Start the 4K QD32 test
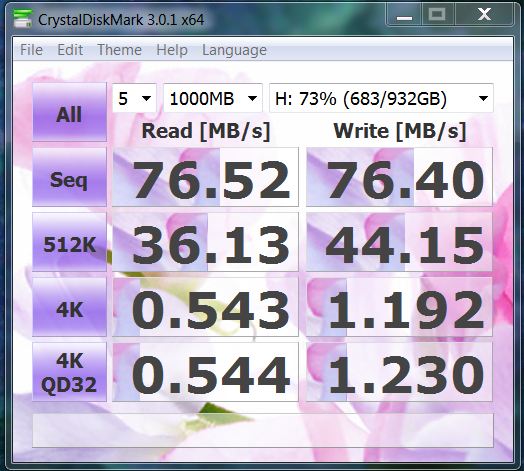Image resolution: width=524 pixels, height=471 pixels. point(70,371)
